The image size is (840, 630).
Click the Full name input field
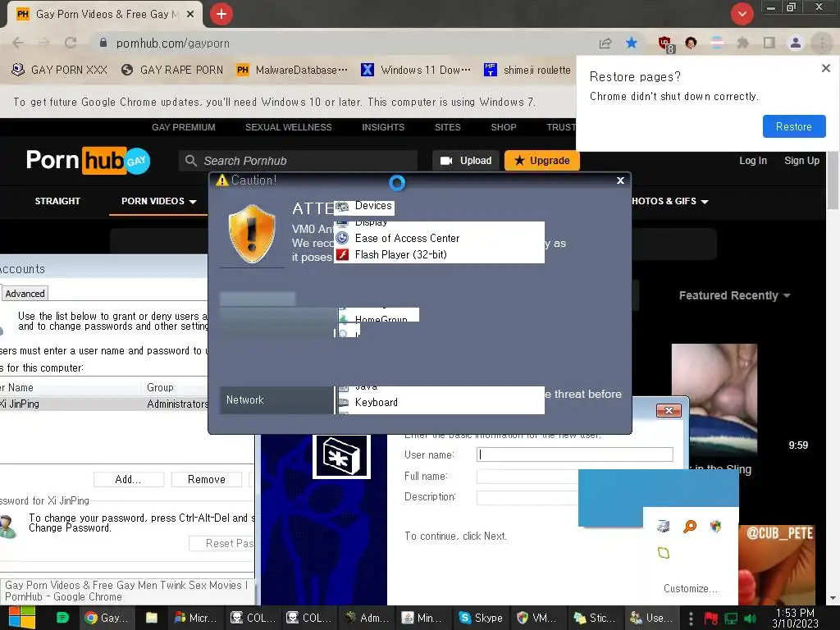point(527,476)
